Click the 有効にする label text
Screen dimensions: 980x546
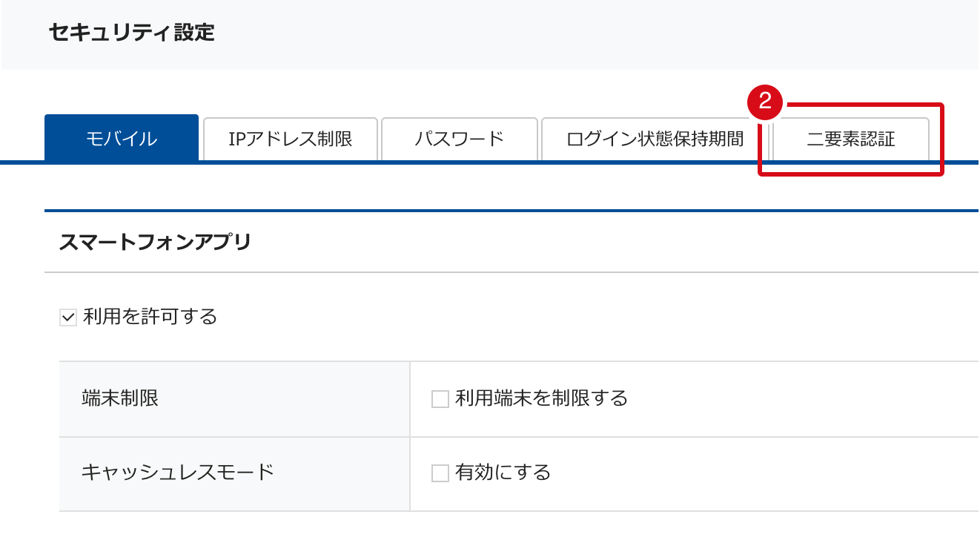[x=503, y=472]
